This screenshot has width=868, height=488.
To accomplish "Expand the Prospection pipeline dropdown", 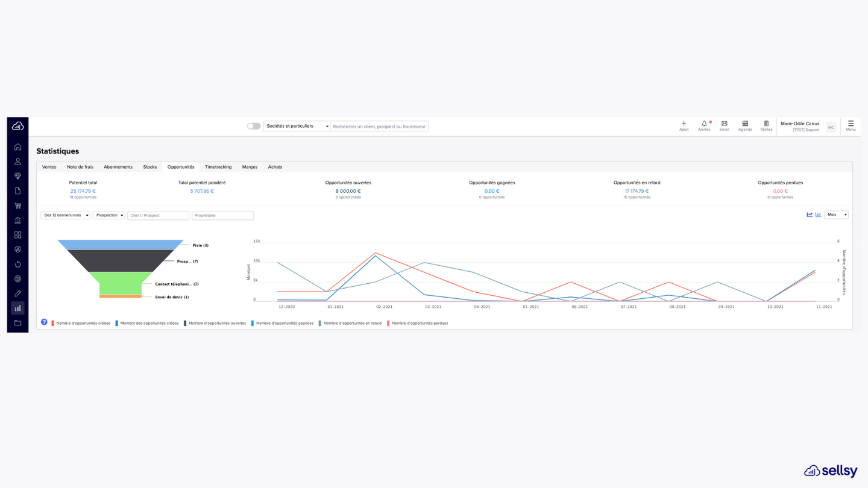I will [x=109, y=215].
